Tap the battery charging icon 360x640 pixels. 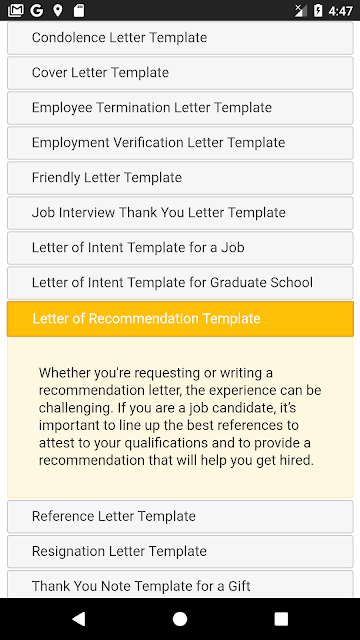318,11
